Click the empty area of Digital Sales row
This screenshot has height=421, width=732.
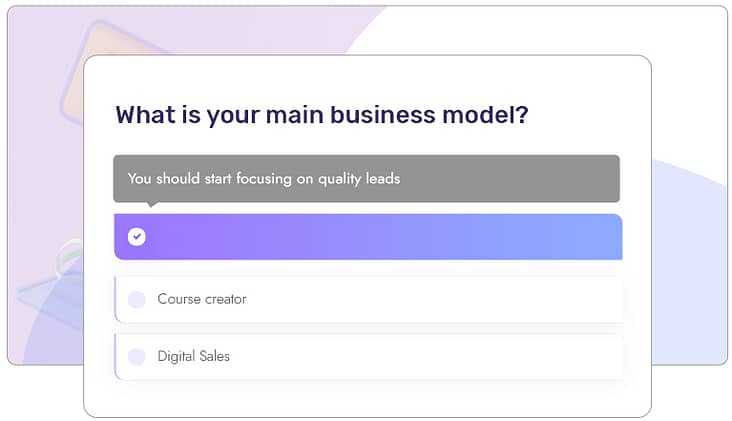coord(426,357)
